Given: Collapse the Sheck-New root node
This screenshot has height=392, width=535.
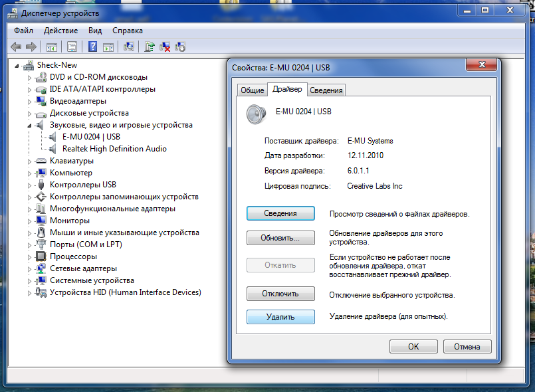Looking at the screenshot, I should pyautogui.click(x=17, y=66).
